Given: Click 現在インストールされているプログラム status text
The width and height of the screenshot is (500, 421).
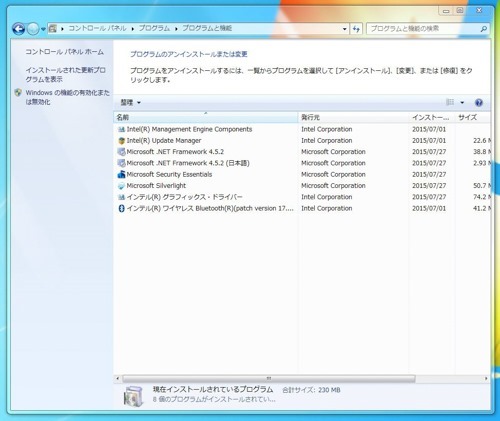Looking at the screenshot, I should (213, 389).
